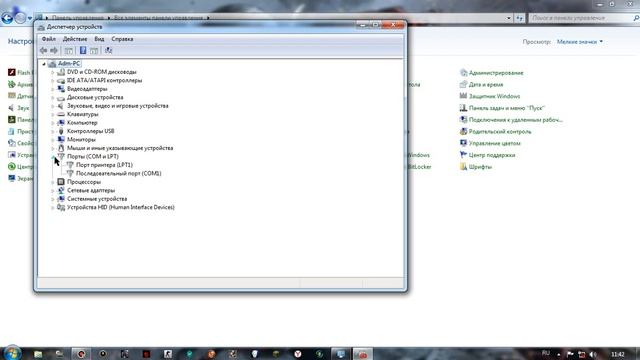Image resolution: width=640 pixels, height=360 pixels.
Task: Open the Мелкие значки view dropdown
Action: point(580,42)
